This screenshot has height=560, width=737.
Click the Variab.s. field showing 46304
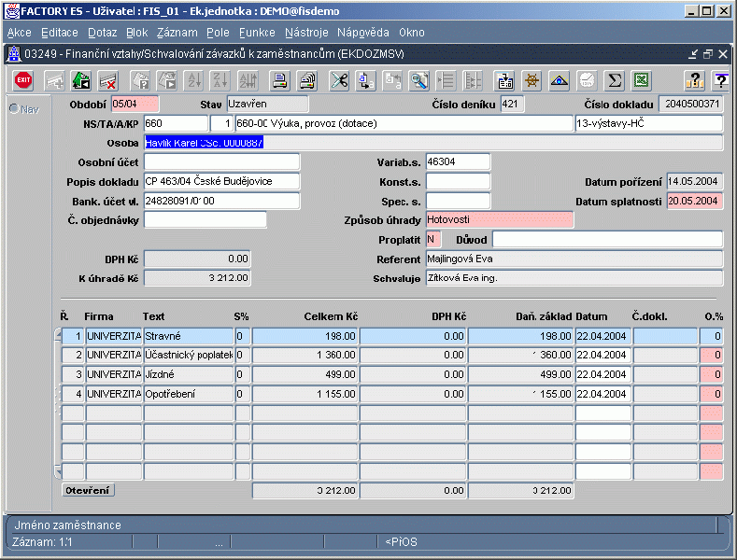458,162
